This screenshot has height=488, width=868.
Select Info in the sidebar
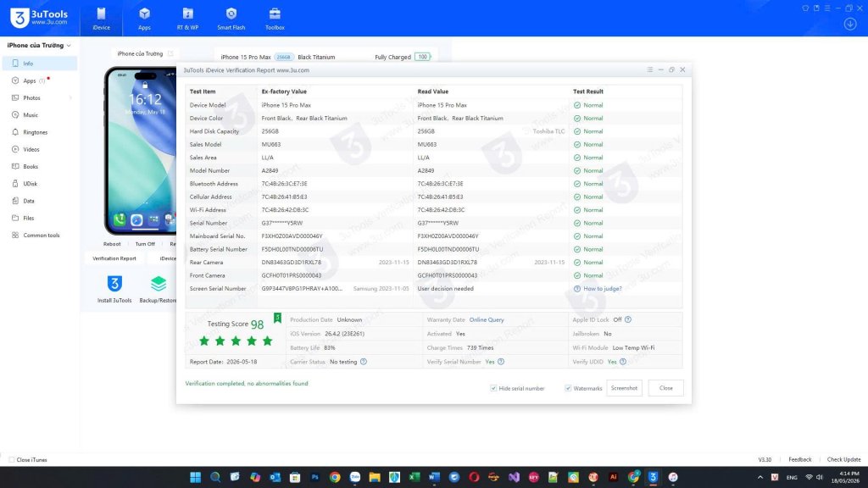coord(40,64)
